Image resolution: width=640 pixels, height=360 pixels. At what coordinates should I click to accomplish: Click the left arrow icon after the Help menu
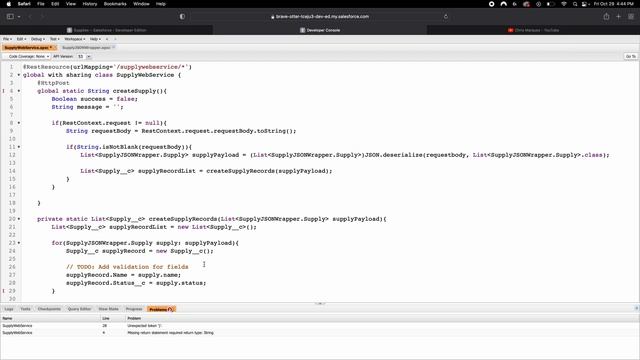(x=107, y=39)
